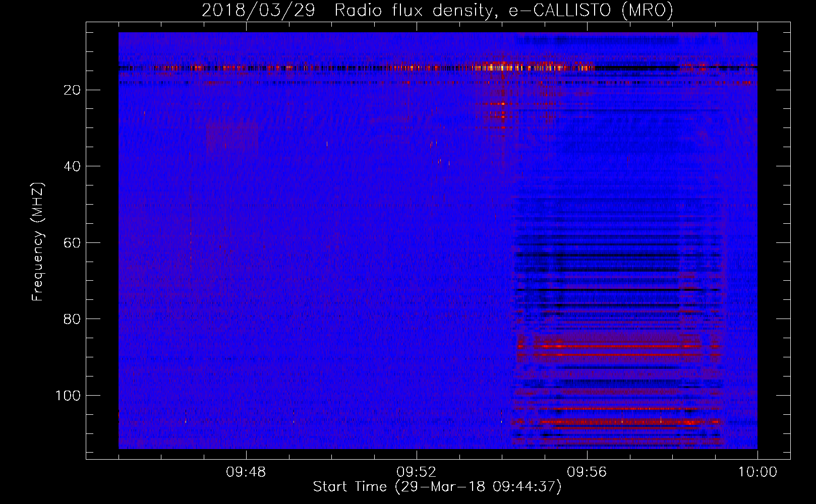
Task: Select the '20' frequency tick label
Action: 73,90
